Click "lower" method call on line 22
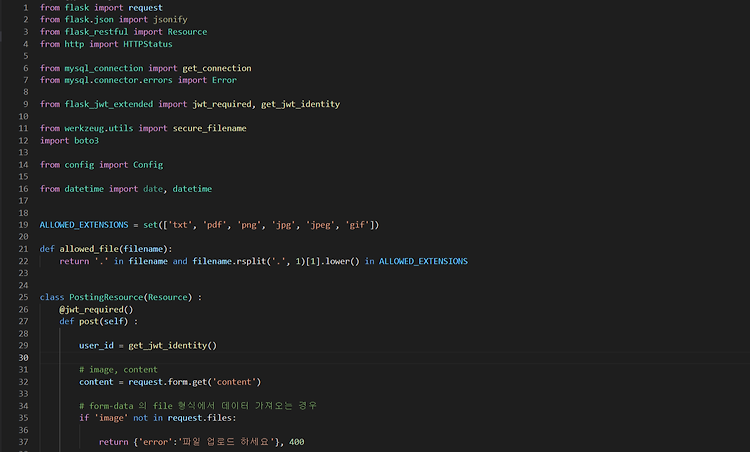 coord(337,261)
